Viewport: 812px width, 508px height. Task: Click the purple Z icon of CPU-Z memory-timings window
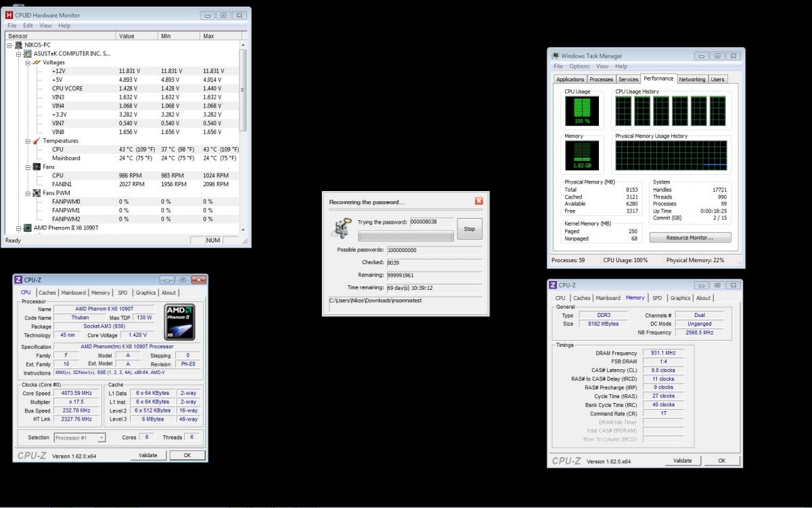point(553,285)
